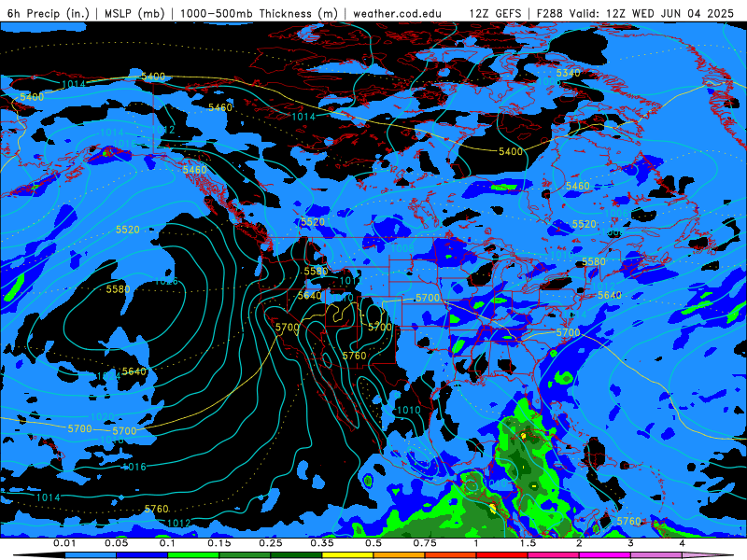Click the '0.35' legend value
This screenshot has width=747, height=560.
point(322,543)
